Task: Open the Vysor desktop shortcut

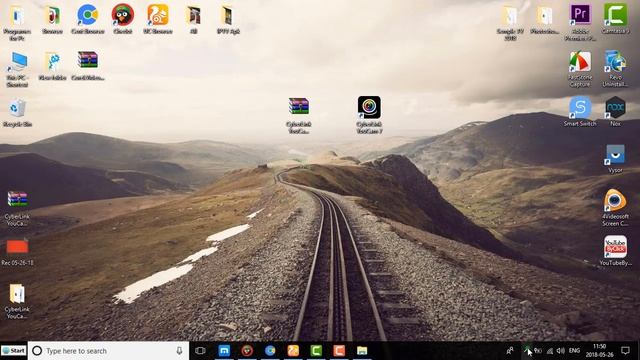Action: [615, 155]
